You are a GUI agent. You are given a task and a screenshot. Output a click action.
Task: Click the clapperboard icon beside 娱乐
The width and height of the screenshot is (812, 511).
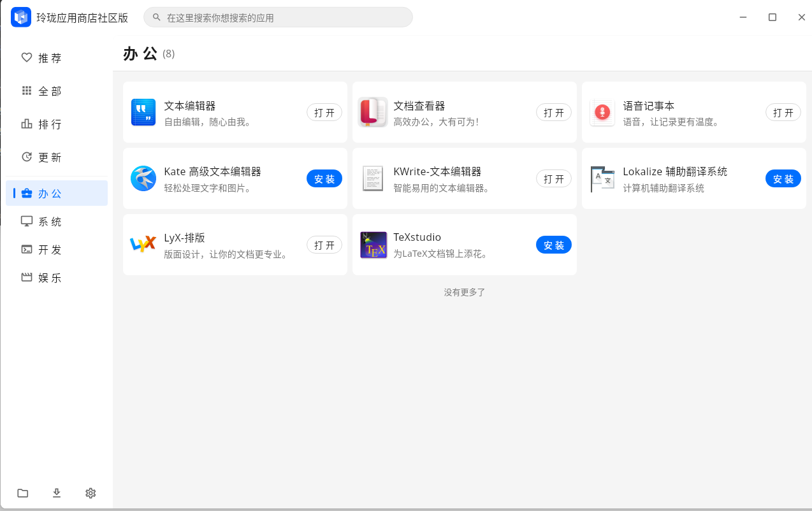(27, 277)
